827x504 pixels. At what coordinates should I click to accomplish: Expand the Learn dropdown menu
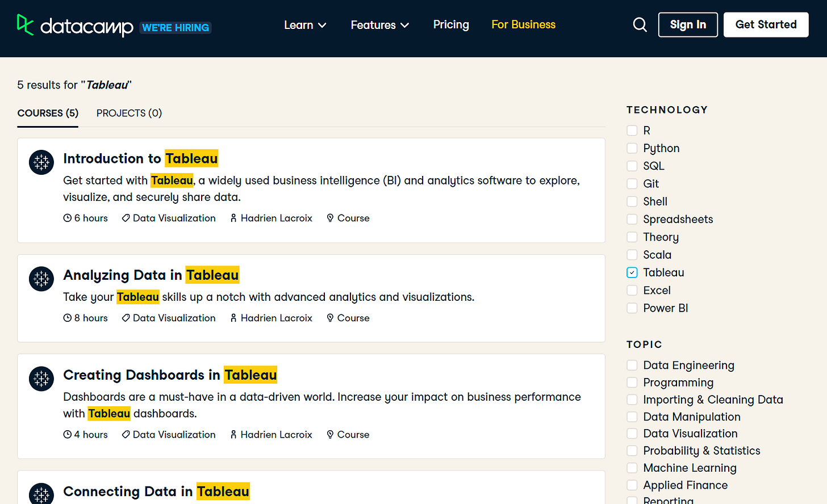click(305, 25)
